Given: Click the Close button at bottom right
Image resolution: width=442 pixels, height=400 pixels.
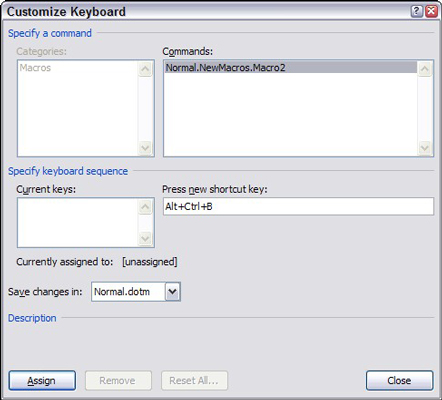Looking at the screenshot, I should [x=399, y=380].
